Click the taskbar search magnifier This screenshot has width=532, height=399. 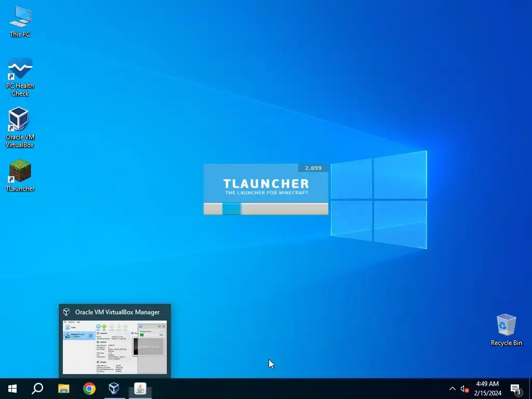[x=37, y=389]
